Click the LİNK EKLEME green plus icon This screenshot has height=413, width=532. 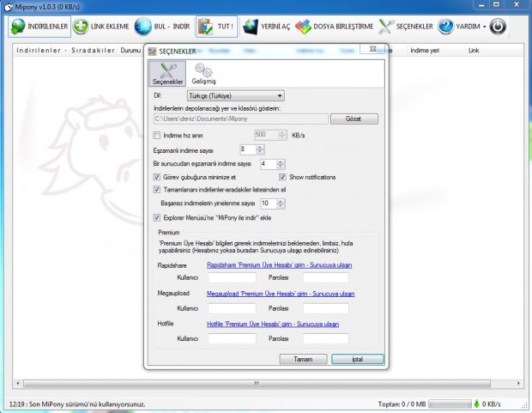[x=81, y=27]
